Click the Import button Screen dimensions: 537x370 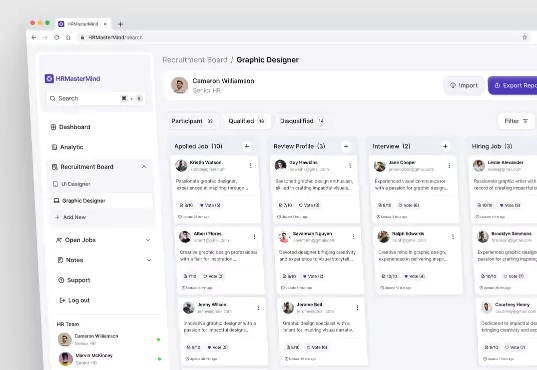tap(464, 85)
